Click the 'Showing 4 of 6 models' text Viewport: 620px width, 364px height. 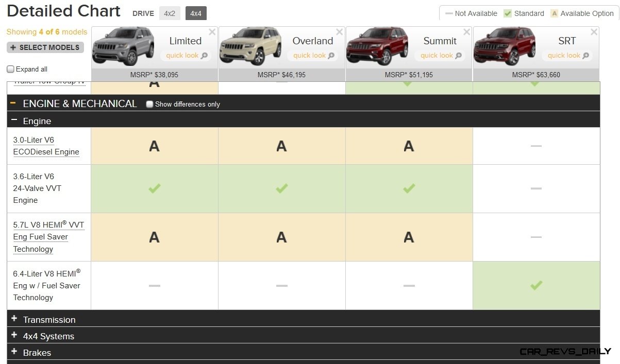click(47, 32)
